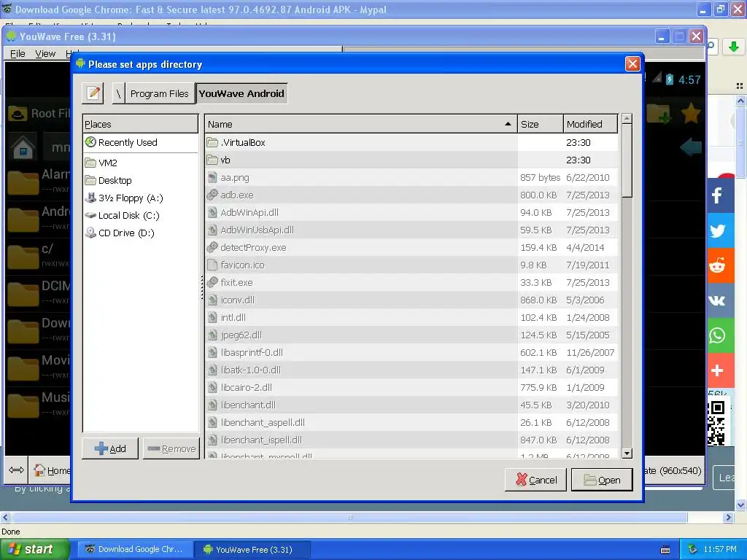Select libenchant_ispell.dll file name
This screenshot has height=560, width=747.
click(262, 440)
